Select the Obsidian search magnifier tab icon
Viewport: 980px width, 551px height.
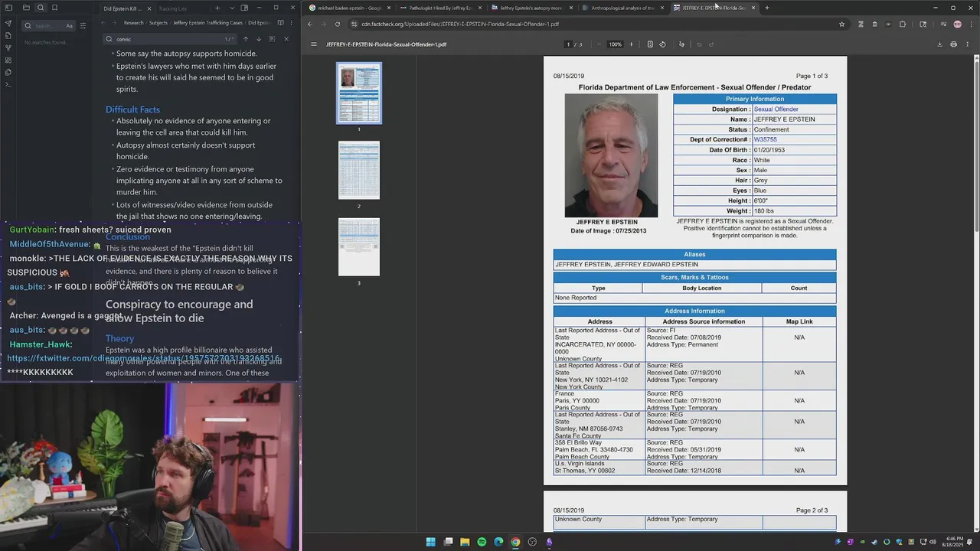click(41, 8)
